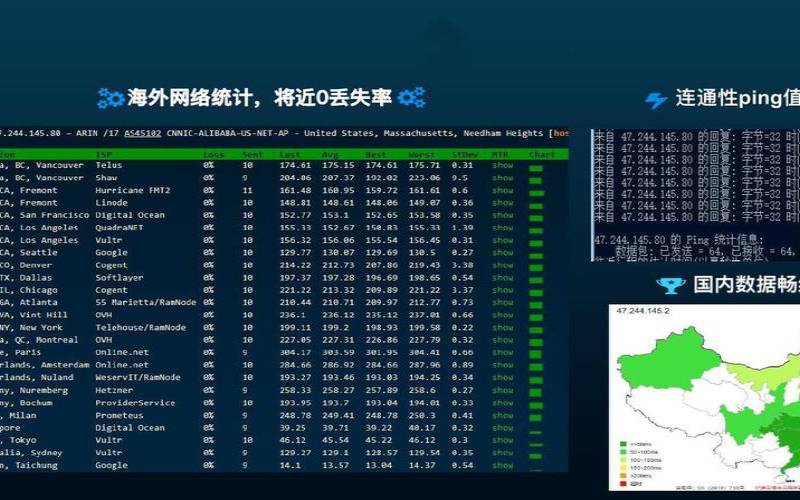800x500 pixels.
Task: Click the show link in the Prometeus row
Action: [x=503, y=415]
